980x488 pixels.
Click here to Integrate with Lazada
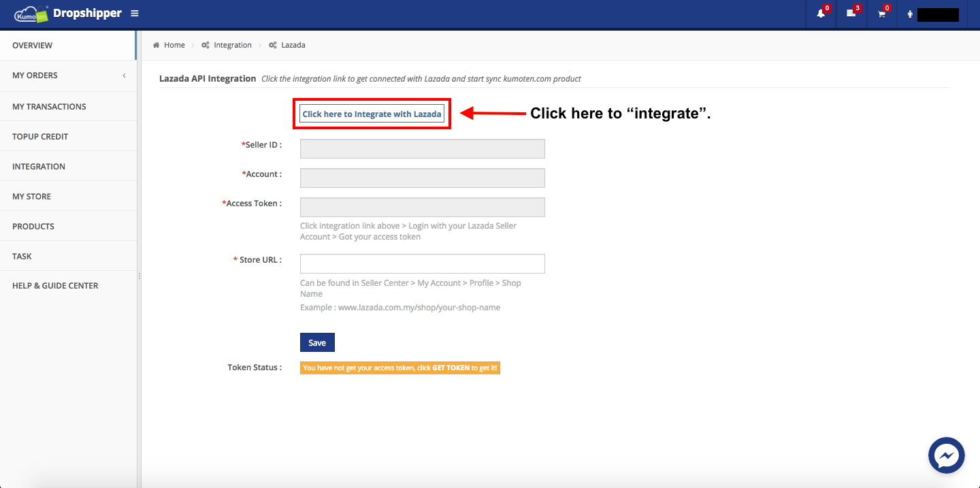point(372,114)
